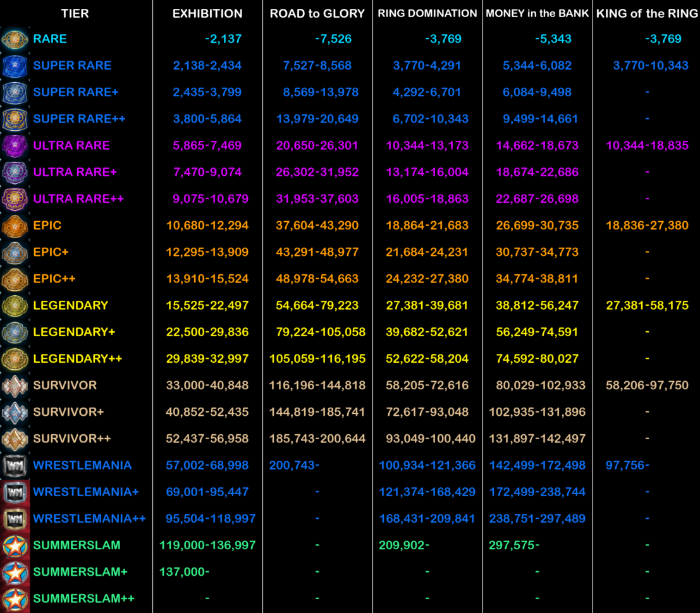Click Road to Glory value 31,953-37,603
Image resolution: width=700 pixels, height=613 pixels.
point(317,198)
